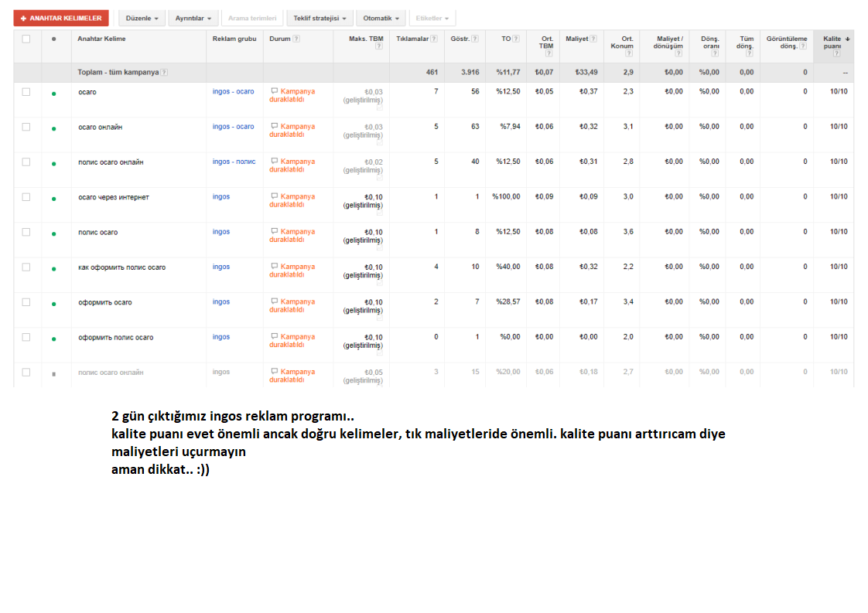868x613 pixels.
Task: Check the осаго онлайн row checkbox
Action: pyautogui.click(x=26, y=127)
